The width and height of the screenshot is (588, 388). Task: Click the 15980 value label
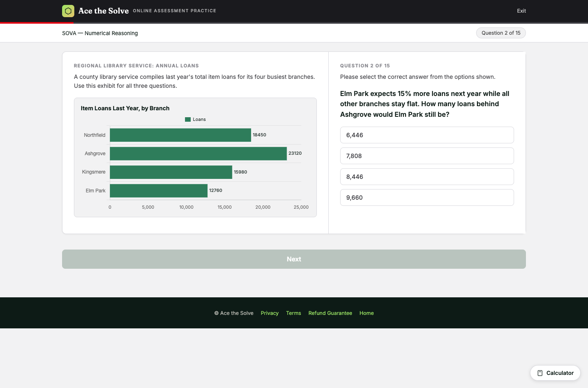point(241,172)
